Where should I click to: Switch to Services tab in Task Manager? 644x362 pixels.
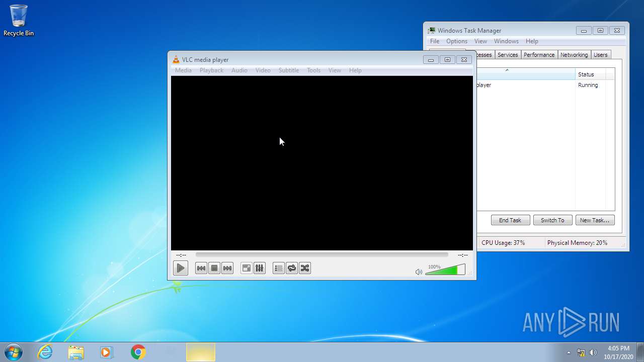pos(508,55)
